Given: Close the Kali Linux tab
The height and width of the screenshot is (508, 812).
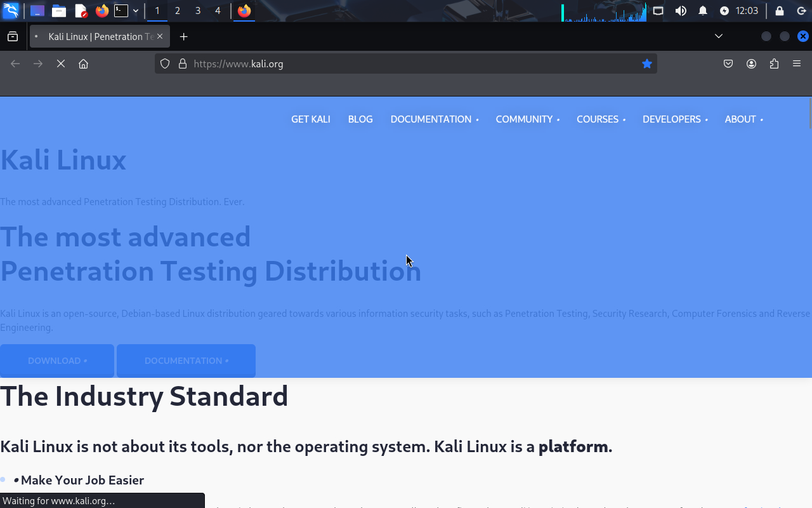Looking at the screenshot, I should click(160, 37).
